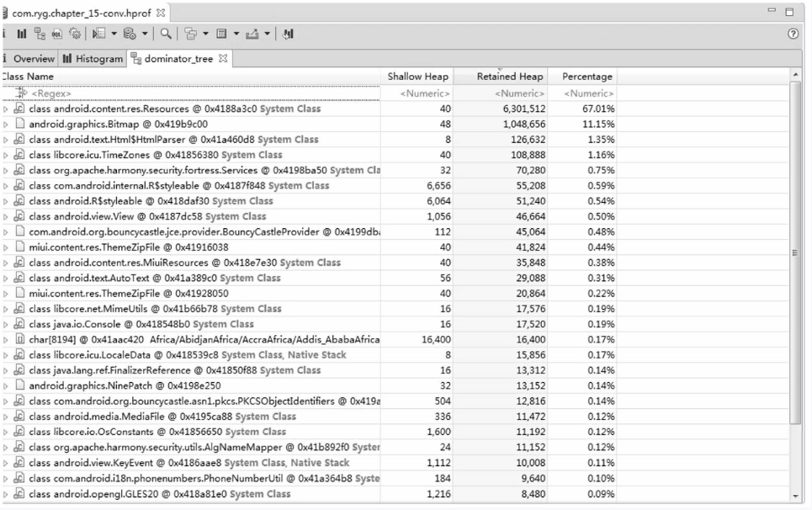Open query browser dropdown arrow
This screenshot has height=510, width=812.
[x=145, y=34]
